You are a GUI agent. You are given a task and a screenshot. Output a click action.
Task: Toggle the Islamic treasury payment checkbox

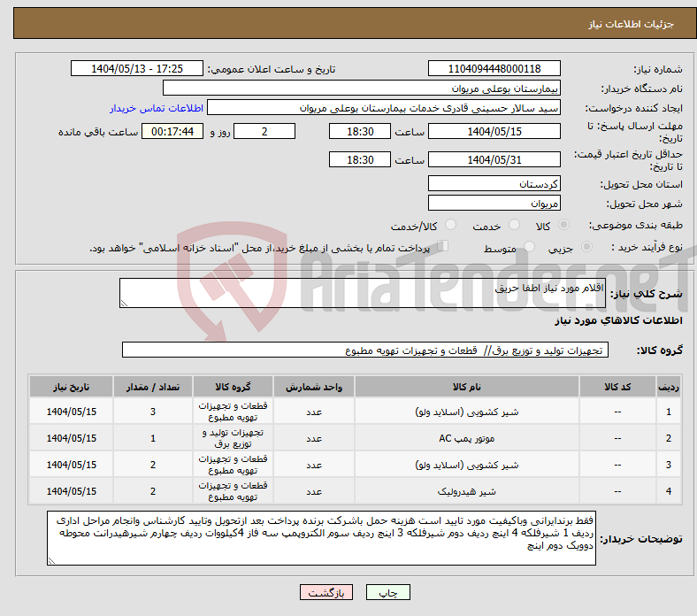click(x=443, y=246)
